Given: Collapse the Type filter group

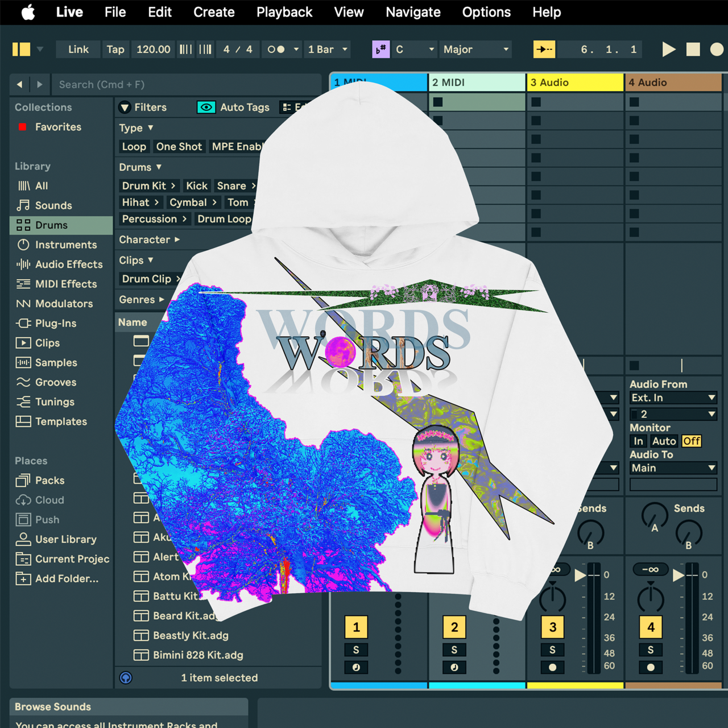Looking at the screenshot, I should coord(151,128).
